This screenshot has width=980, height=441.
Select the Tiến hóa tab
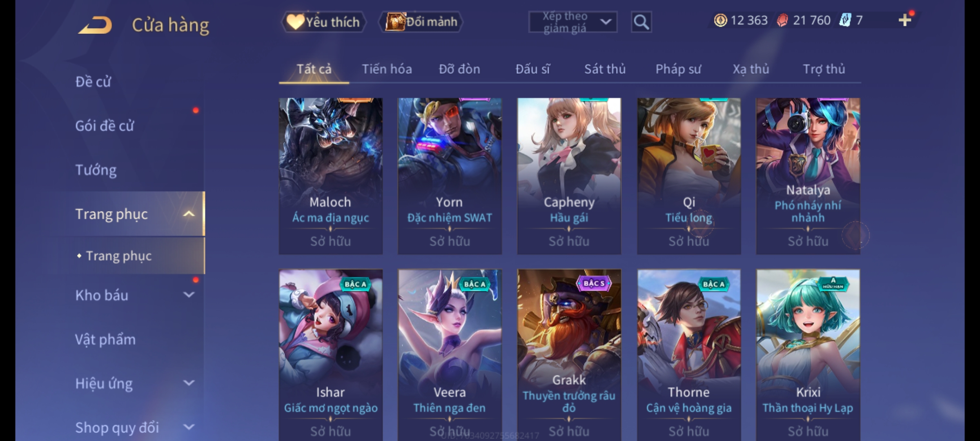pos(387,69)
